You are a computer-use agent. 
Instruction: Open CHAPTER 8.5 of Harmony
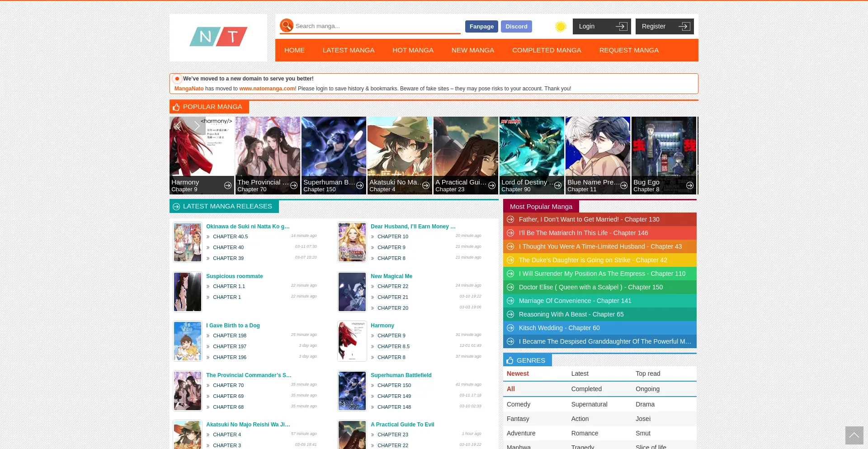393,346
